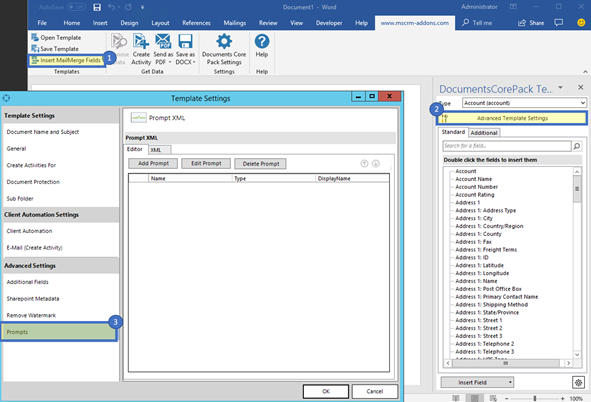The height and width of the screenshot is (402, 591).
Task: Switch to the Additional fields tab
Action: [484, 133]
